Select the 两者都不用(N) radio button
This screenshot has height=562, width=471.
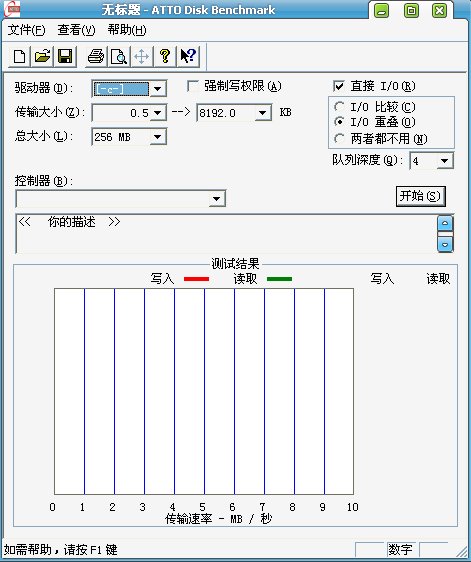339,138
